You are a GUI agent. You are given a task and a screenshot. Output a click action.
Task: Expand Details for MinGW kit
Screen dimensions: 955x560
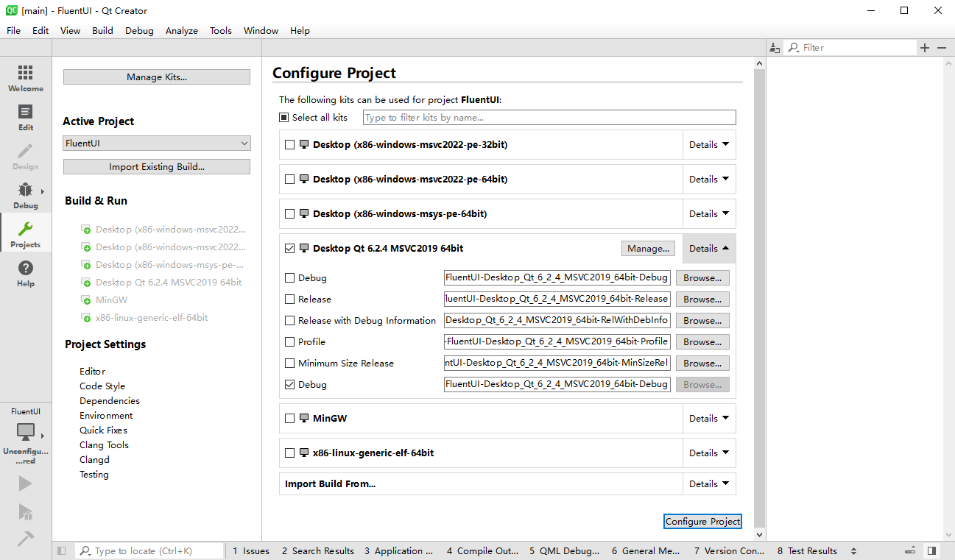709,419
